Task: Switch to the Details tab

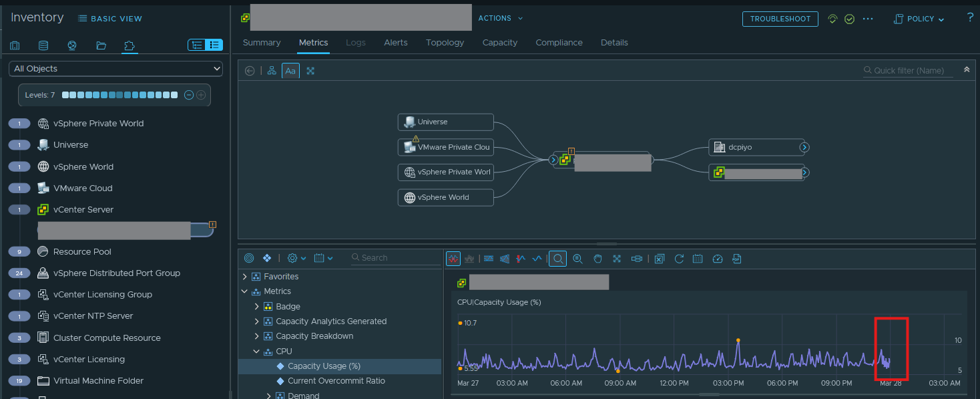Action: click(614, 42)
